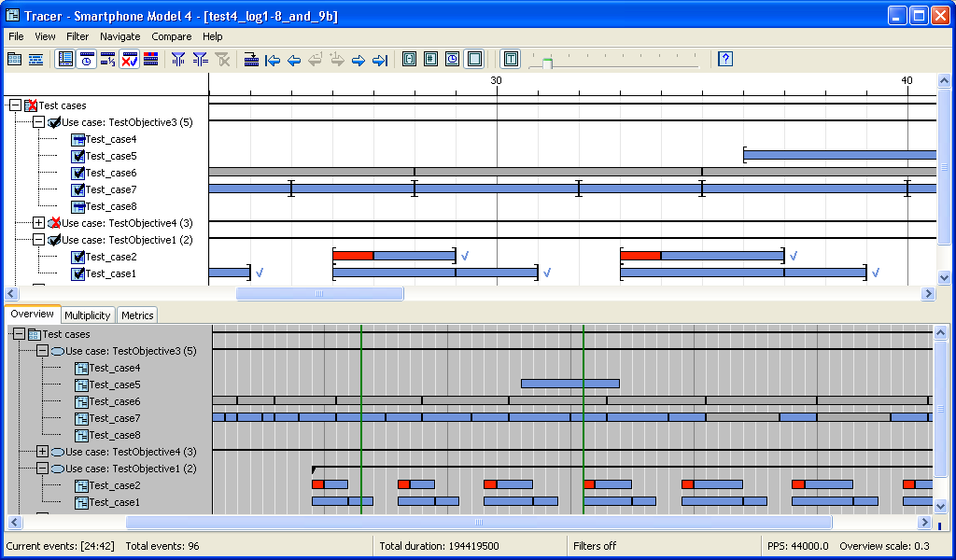Click the red and blue striped bars icon
Screen dimensions: 956x560
point(150,60)
